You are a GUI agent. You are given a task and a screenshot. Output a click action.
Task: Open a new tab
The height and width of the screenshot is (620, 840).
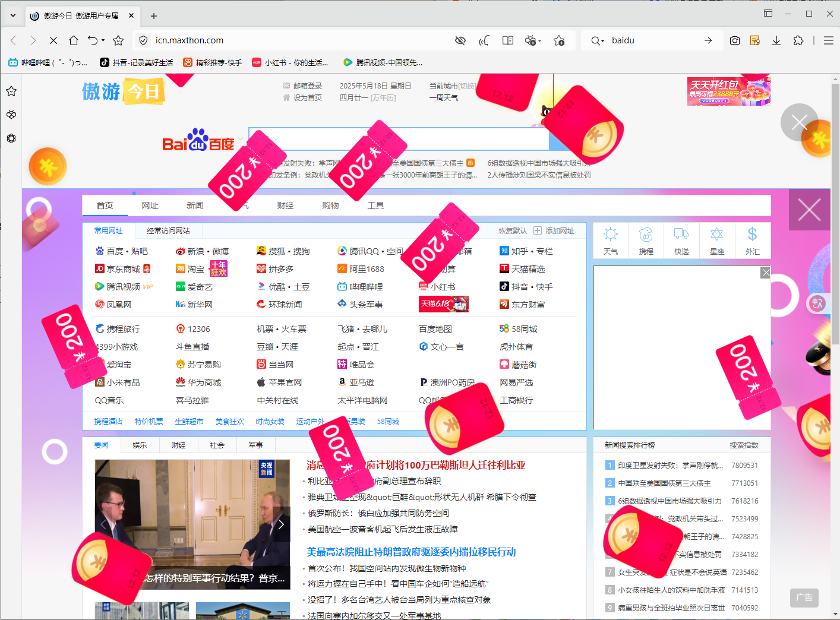pyautogui.click(x=154, y=16)
